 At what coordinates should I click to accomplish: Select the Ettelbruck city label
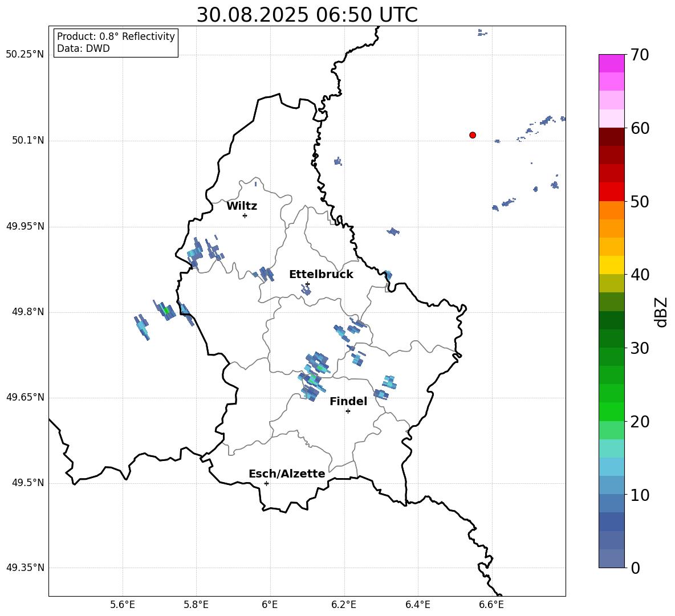coord(321,275)
